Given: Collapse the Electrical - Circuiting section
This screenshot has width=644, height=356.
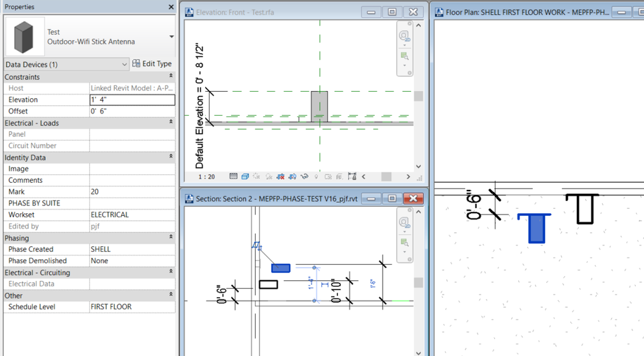Looking at the screenshot, I should (x=171, y=272).
